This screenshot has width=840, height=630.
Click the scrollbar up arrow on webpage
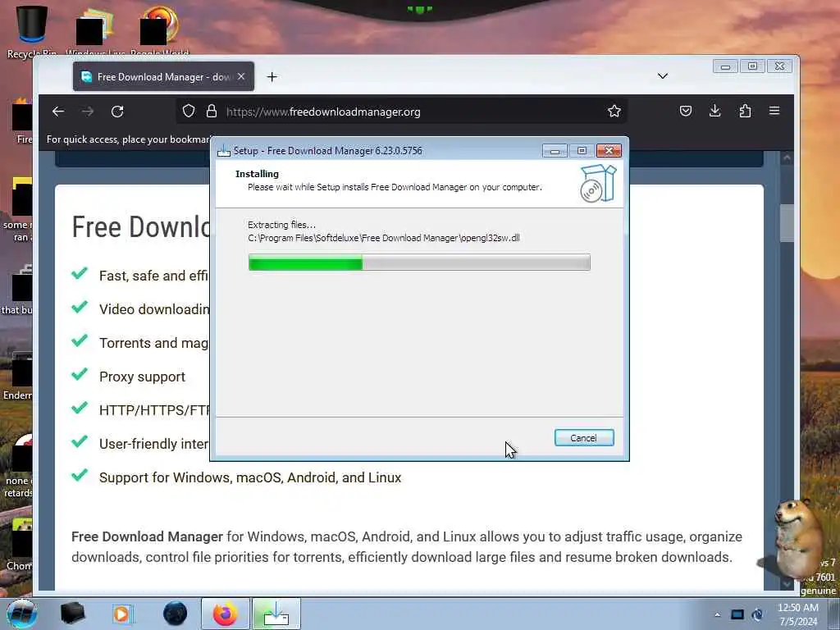[x=787, y=157]
